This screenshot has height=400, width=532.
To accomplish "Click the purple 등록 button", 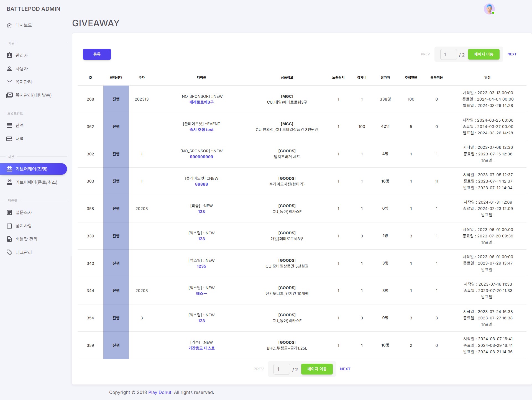I will [97, 54].
